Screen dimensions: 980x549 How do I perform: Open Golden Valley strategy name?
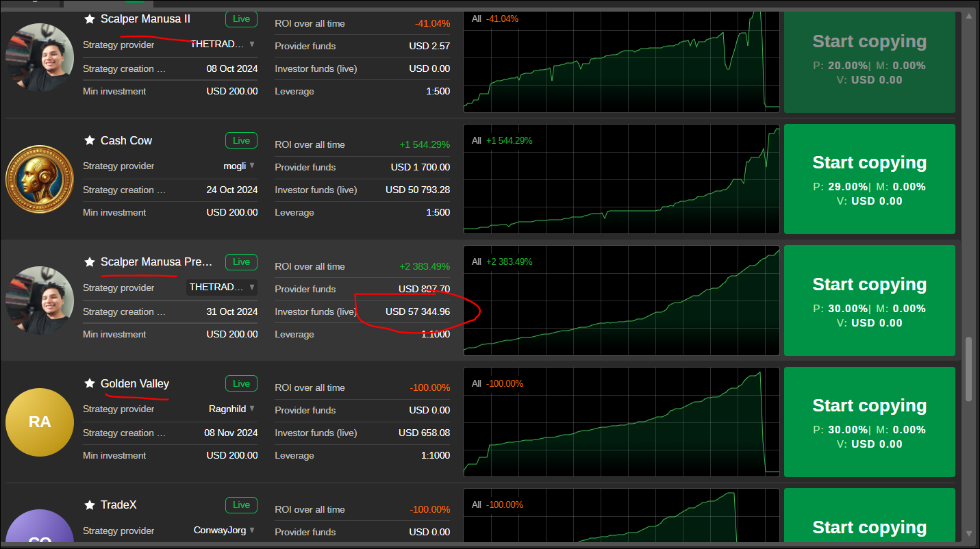135,383
